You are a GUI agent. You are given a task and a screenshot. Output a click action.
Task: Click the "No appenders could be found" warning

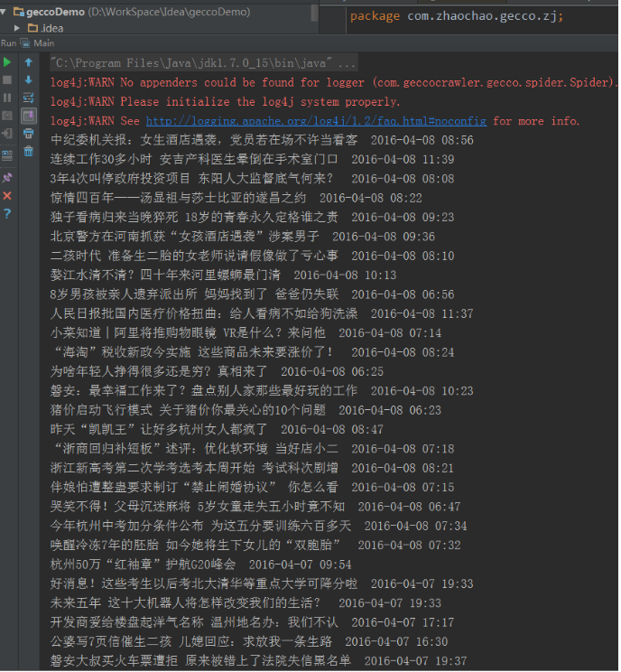pos(332,83)
